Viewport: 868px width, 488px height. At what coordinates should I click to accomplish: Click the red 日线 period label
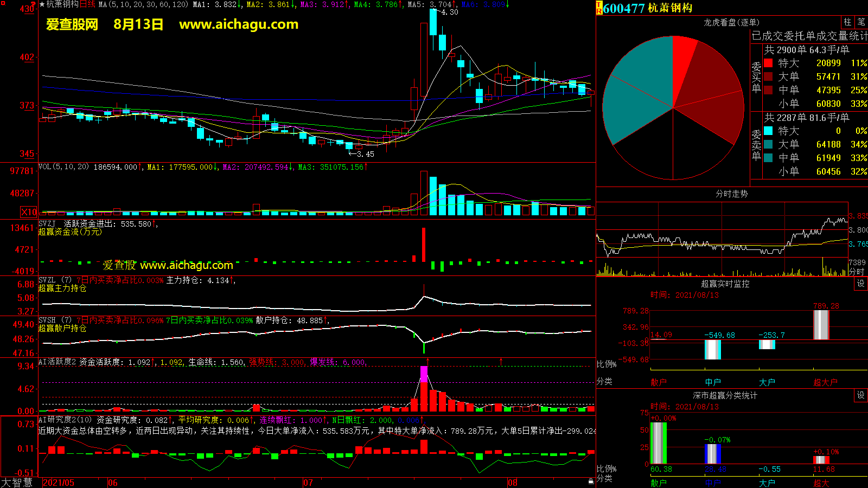(87, 4)
